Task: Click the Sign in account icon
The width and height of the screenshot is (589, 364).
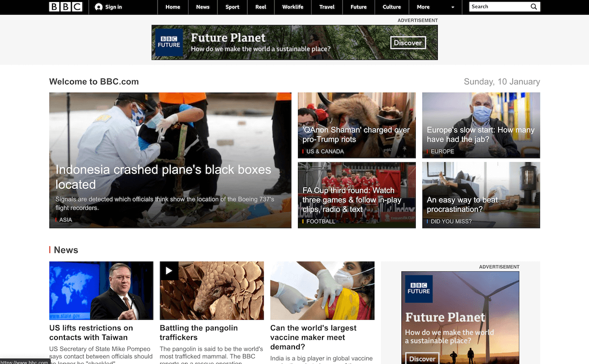Action: click(x=99, y=7)
